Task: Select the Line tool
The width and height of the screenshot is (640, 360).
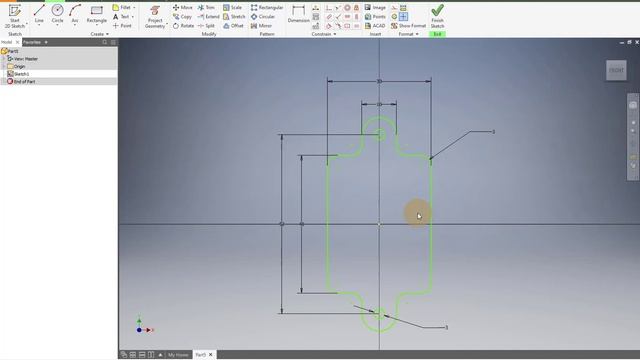Action: point(39,14)
